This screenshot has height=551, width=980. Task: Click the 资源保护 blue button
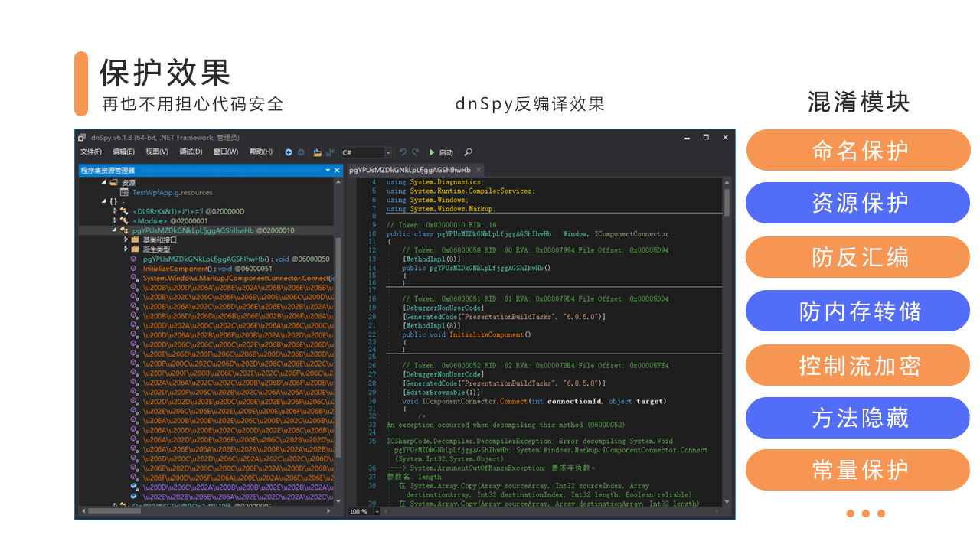coord(858,203)
